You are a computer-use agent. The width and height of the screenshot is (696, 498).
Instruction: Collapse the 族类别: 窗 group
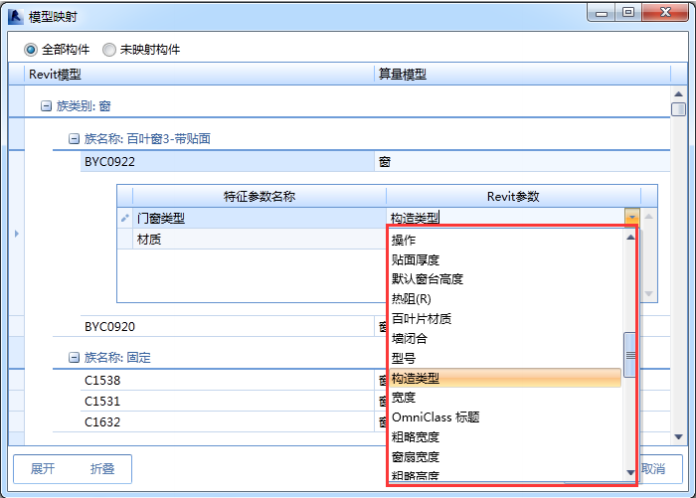point(46,106)
